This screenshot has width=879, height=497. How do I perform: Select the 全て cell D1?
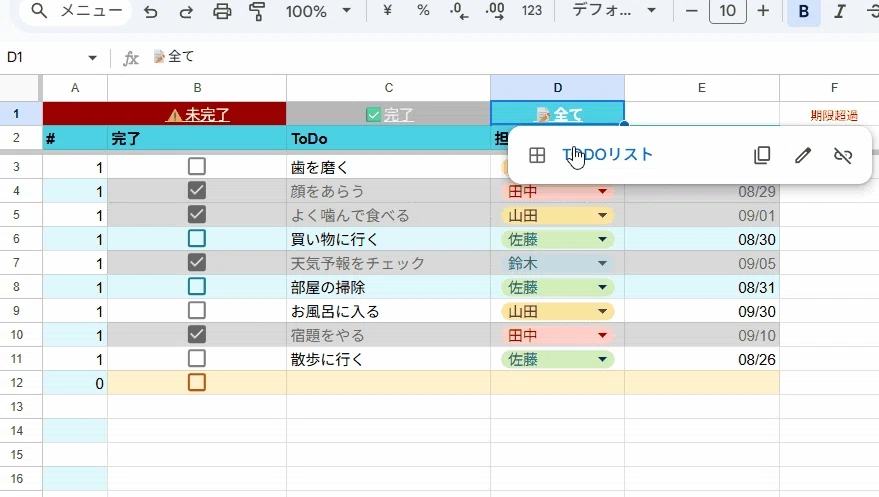click(x=557, y=114)
